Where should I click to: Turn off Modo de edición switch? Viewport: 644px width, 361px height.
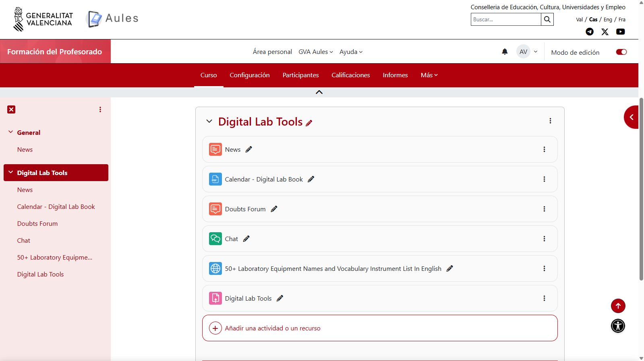coord(621,52)
